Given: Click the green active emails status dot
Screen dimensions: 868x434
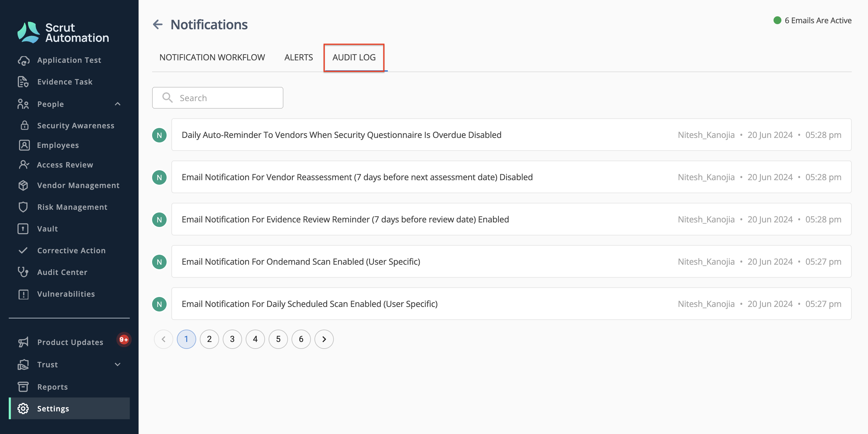Looking at the screenshot, I should coord(777,21).
